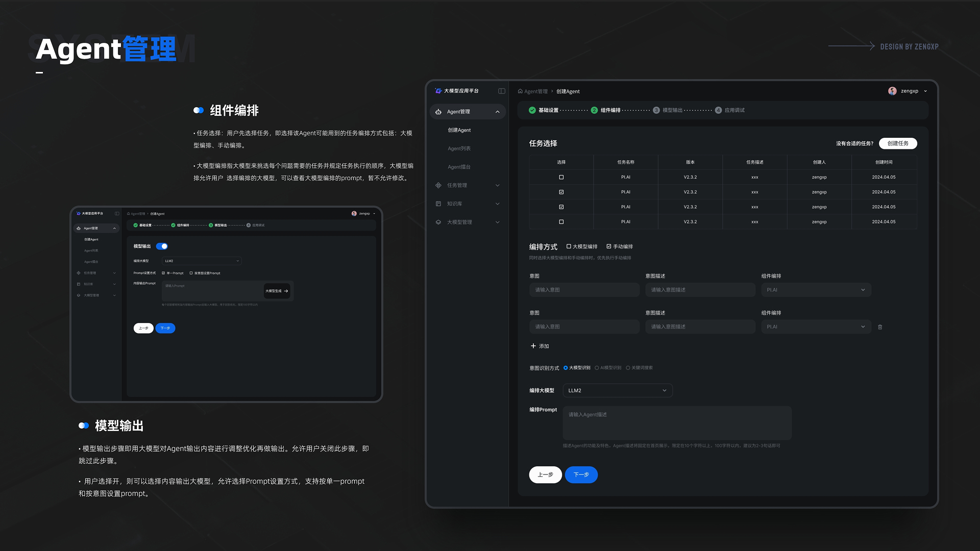Focus the first 意图描述 input field

(x=700, y=290)
